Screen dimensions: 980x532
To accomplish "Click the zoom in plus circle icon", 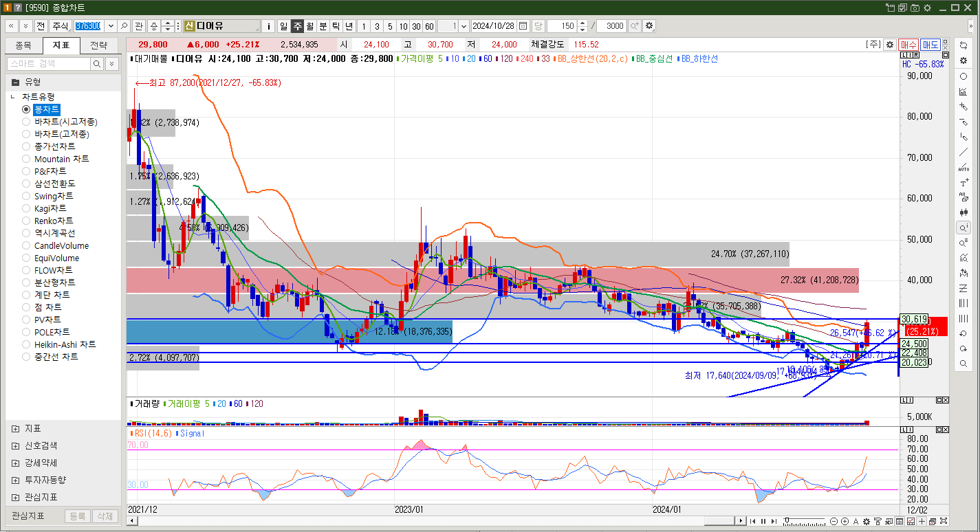I will point(845,521).
